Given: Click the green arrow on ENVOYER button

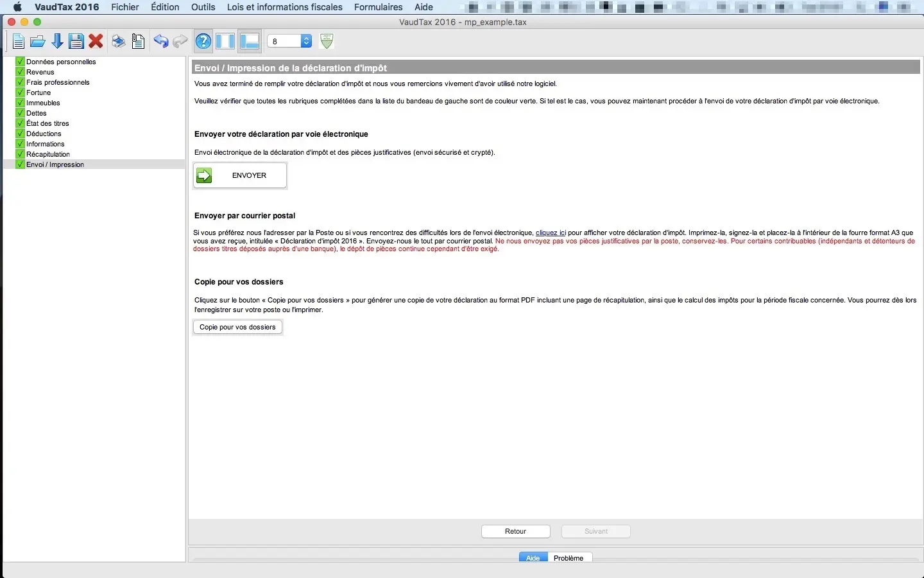Looking at the screenshot, I should tap(204, 175).
